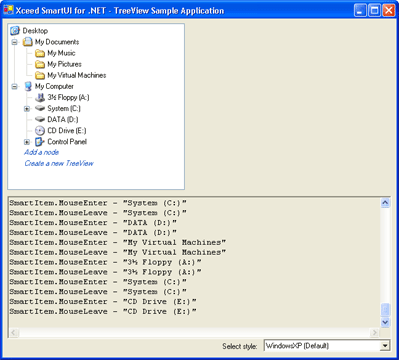Expand the System (C:) node
This screenshot has width=399, height=360.
tap(27, 109)
